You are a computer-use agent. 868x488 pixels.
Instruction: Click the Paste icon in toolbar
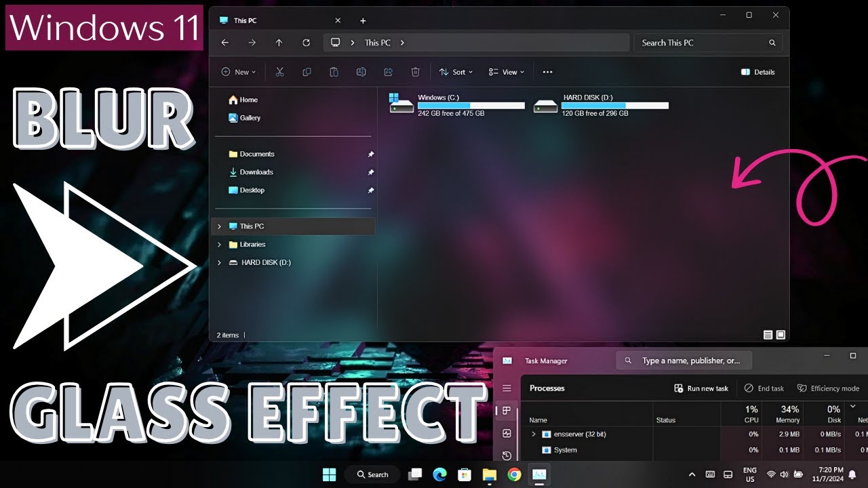(334, 72)
